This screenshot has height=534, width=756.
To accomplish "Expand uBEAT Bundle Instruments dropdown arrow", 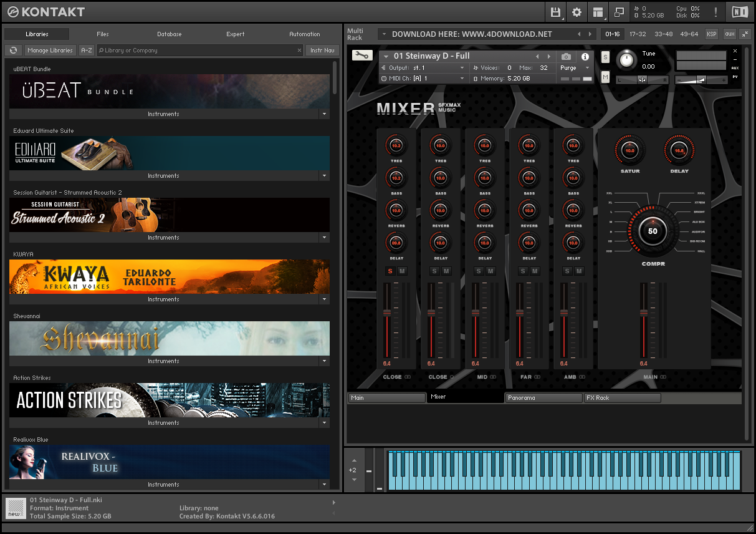I will 324,114.
